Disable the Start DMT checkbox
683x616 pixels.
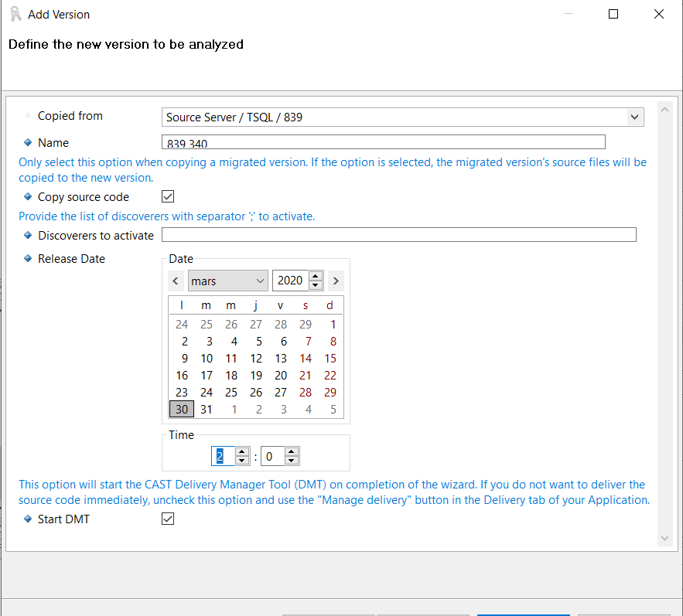pos(168,519)
